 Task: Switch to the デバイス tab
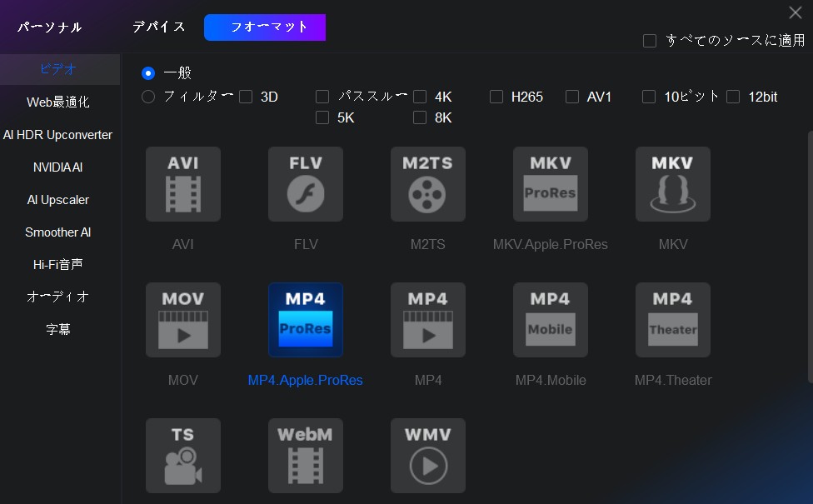pyautogui.click(x=158, y=27)
